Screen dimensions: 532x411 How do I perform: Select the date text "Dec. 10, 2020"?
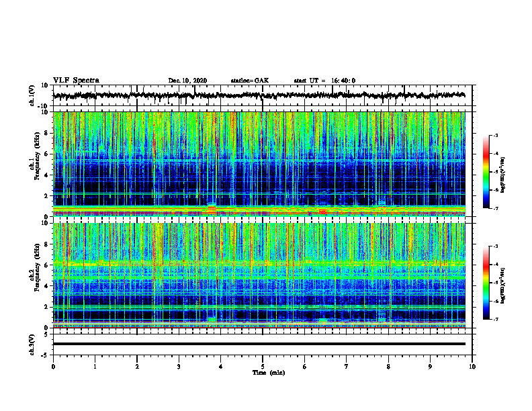187,81
